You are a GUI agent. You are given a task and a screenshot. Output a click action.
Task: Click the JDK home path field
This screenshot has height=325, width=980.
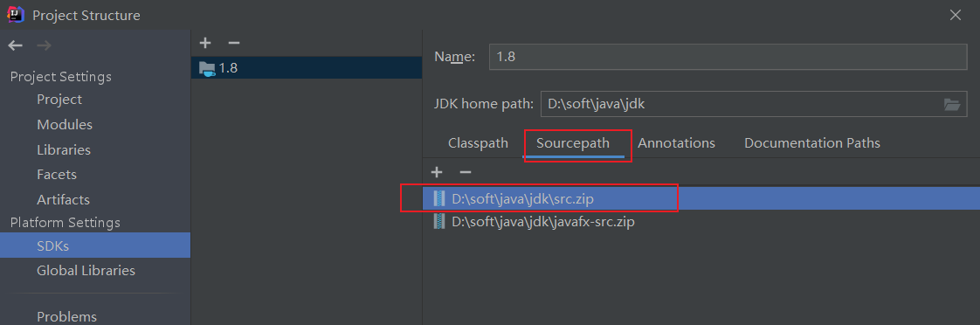pyautogui.click(x=742, y=104)
